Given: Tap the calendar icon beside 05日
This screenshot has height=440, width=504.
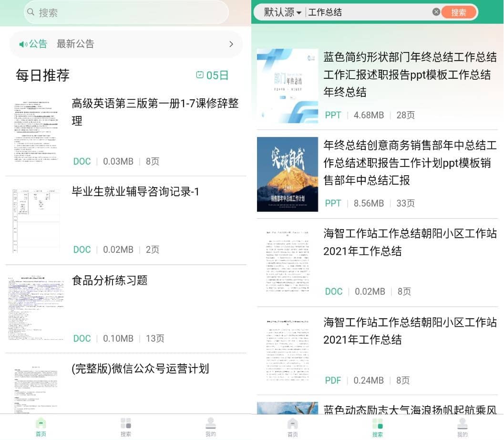Looking at the screenshot, I should tap(200, 75).
